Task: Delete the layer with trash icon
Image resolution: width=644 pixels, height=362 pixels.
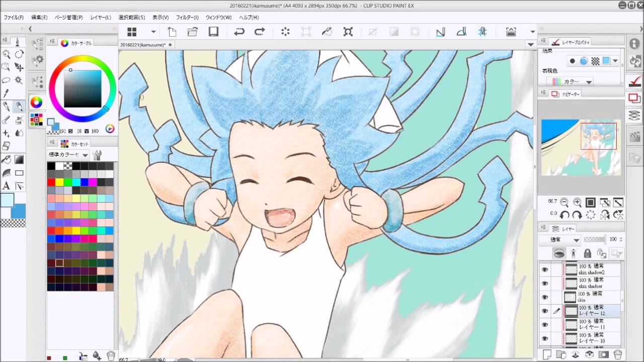Action: click(617, 354)
